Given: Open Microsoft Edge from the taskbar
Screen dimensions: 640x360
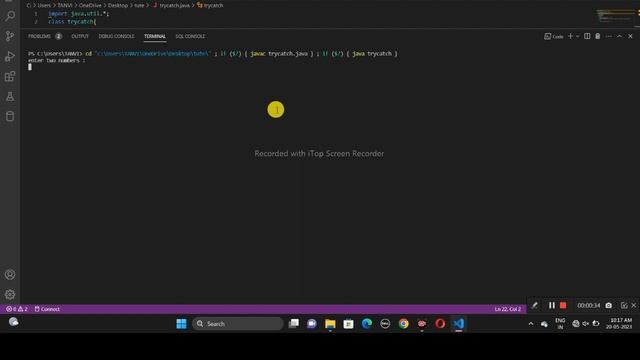Looking at the screenshot, I should click(x=367, y=324).
